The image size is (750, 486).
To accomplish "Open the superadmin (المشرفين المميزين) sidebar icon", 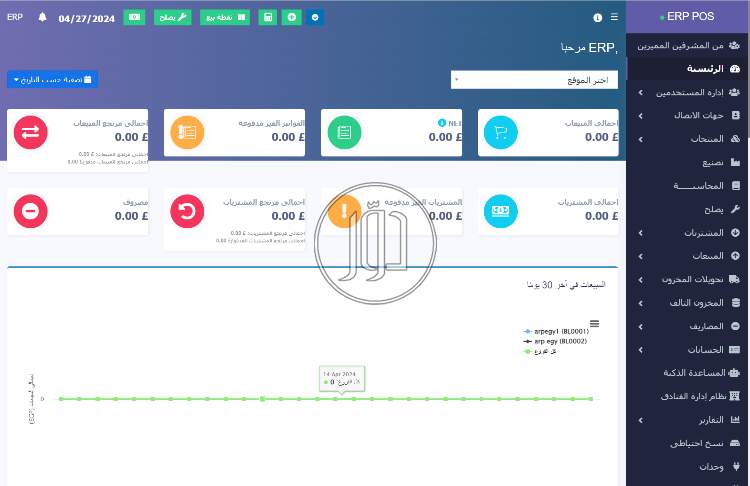I will click(734, 45).
